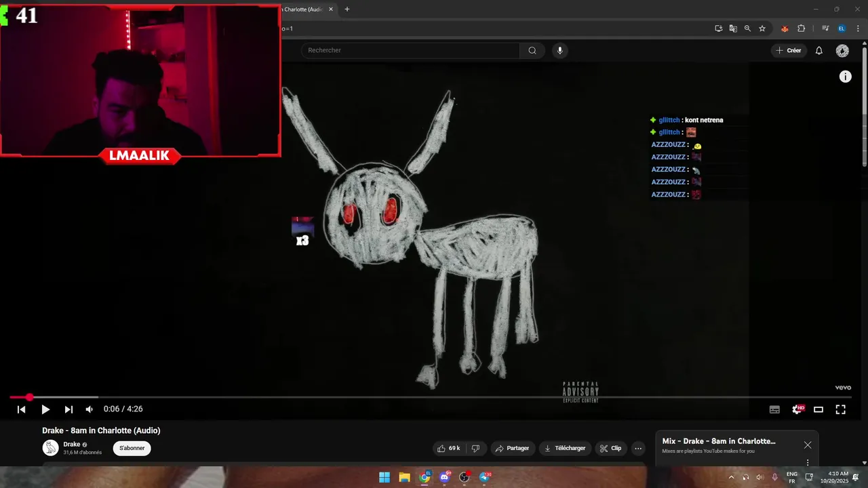Open YouTube notifications bell
The width and height of the screenshot is (868, 488).
pyautogui.click(x=819, y=50)
